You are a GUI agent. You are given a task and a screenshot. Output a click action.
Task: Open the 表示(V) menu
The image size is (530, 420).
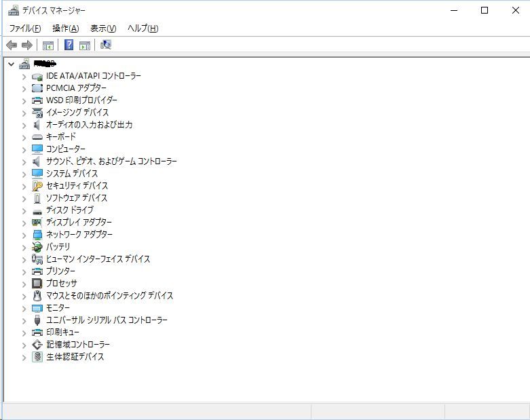[x=103, y=28]
